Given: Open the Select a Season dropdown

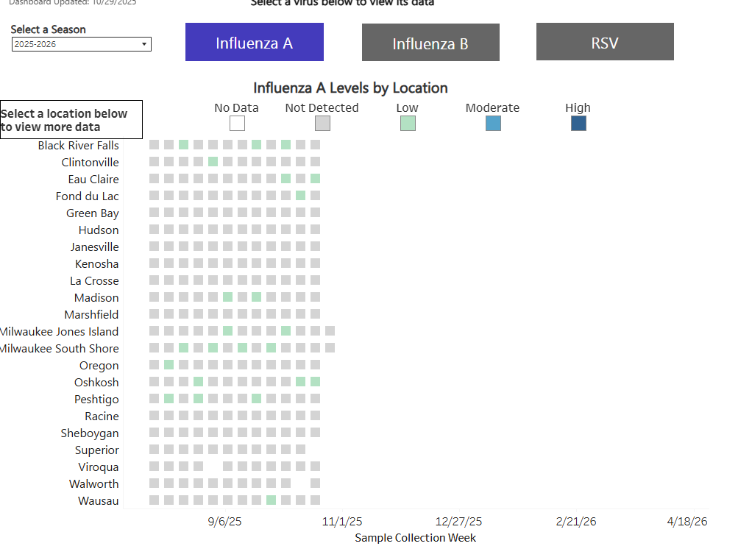Looking at the screenshot, I should [x=81, y=44].
